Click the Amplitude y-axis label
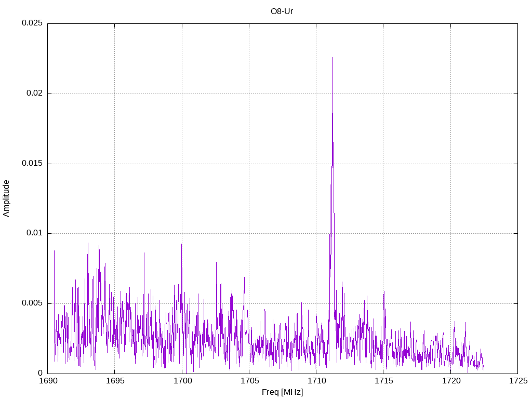 [x=6, y=198]
